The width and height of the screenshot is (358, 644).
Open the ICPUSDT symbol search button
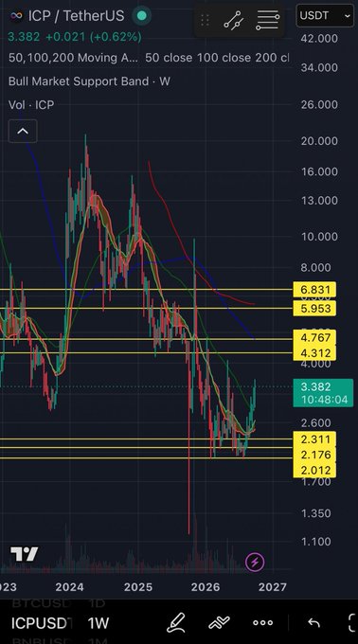click(42, 623)
